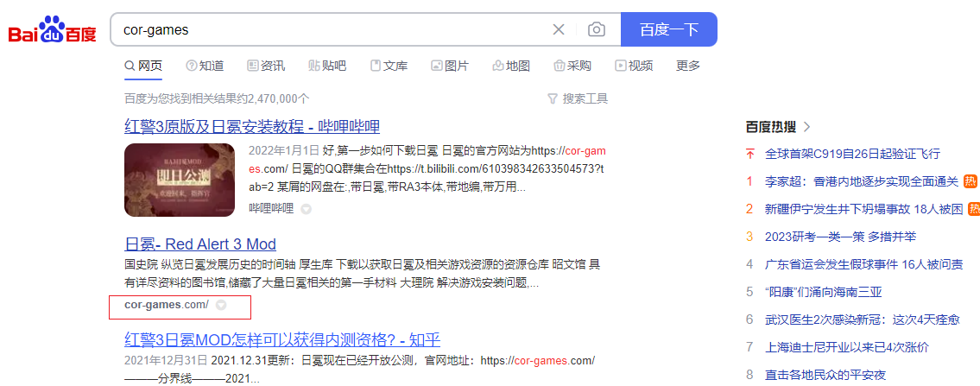Switch to the 知道 tab
The image size is (980, 386).
[x=205, y=66]
